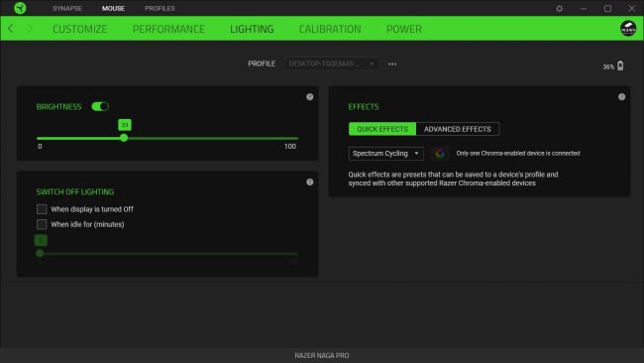Open the Performance tab
This screenshot has height=363, width=644.
pyautogui.click(x=168, y=29)
